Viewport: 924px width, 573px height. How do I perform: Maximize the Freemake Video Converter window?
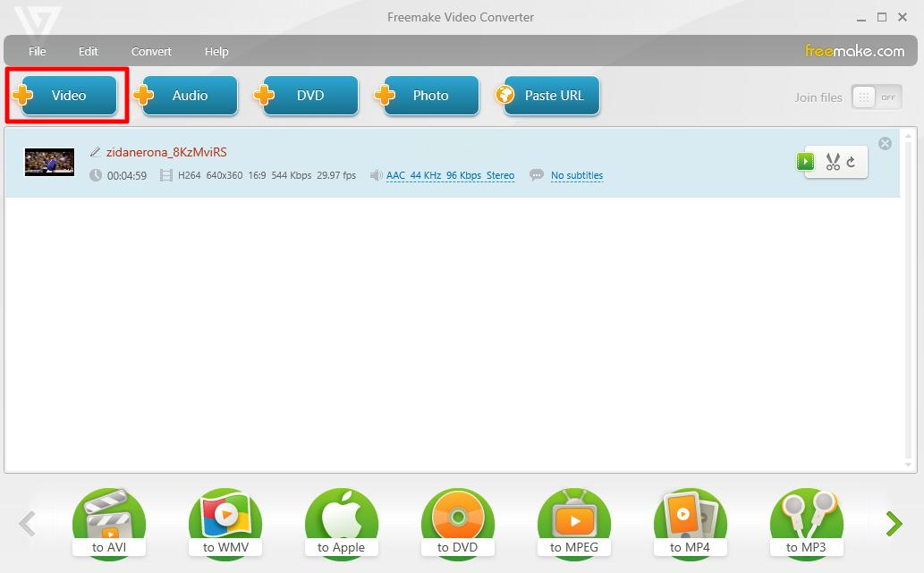pyautogui.click(x=882, y=17)
